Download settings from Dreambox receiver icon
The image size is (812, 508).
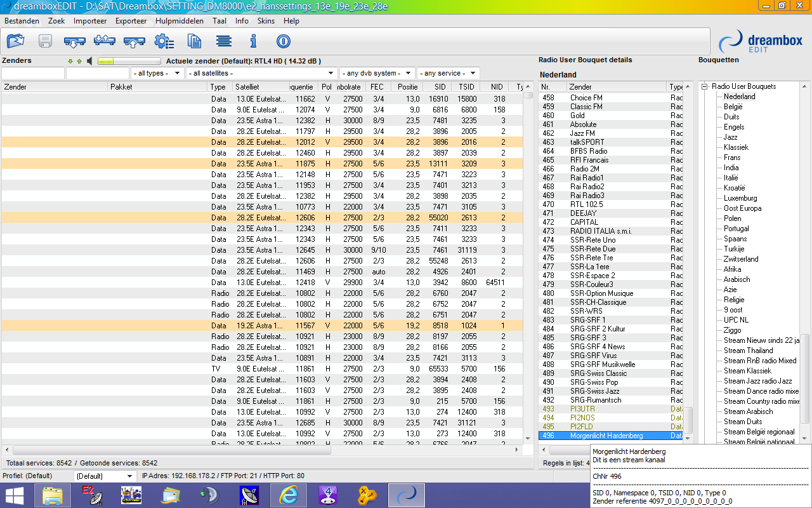tap(74, 42)
